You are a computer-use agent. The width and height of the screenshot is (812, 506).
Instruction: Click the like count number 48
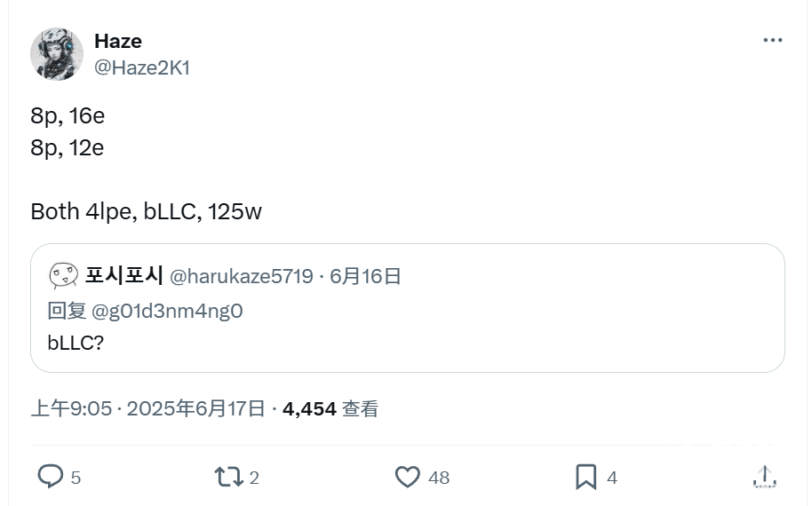(x=439, y=478)
